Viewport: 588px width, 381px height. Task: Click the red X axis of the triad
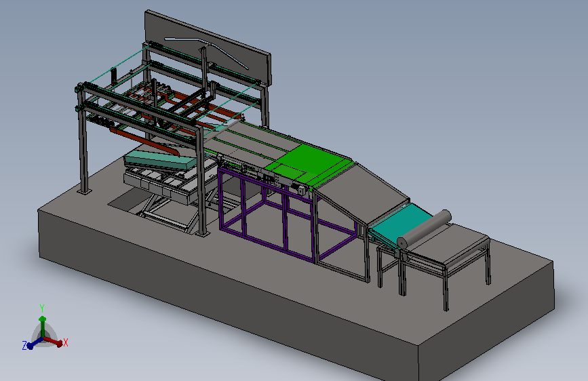pyautogui.click(x=54, y=342)
